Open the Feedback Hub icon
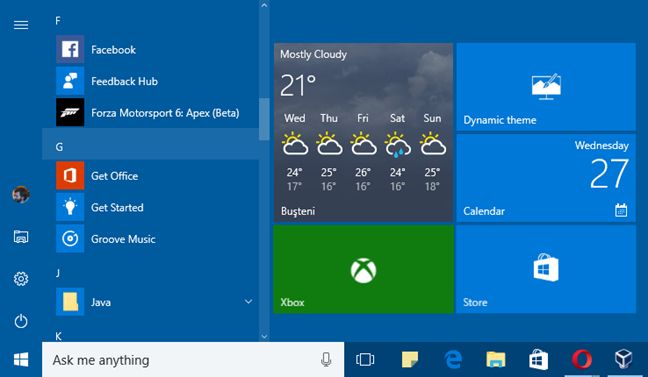Screen dimensions: 648x377 pos(70,81)
